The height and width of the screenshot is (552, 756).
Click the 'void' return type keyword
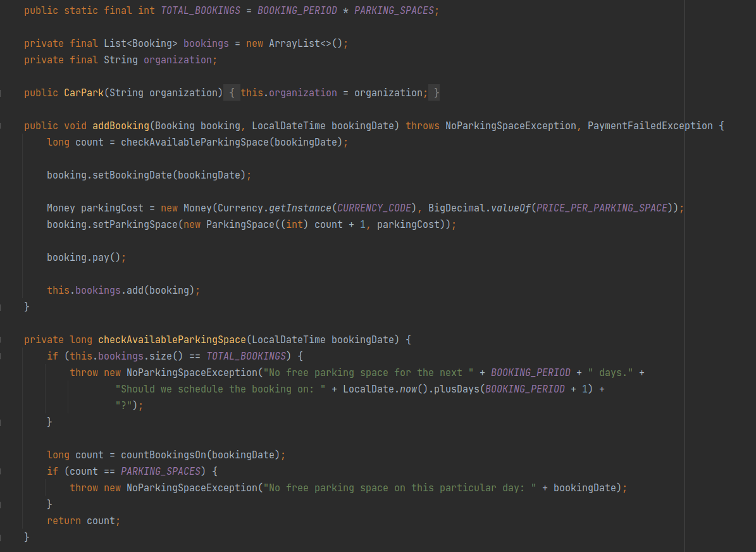(75, 125)
